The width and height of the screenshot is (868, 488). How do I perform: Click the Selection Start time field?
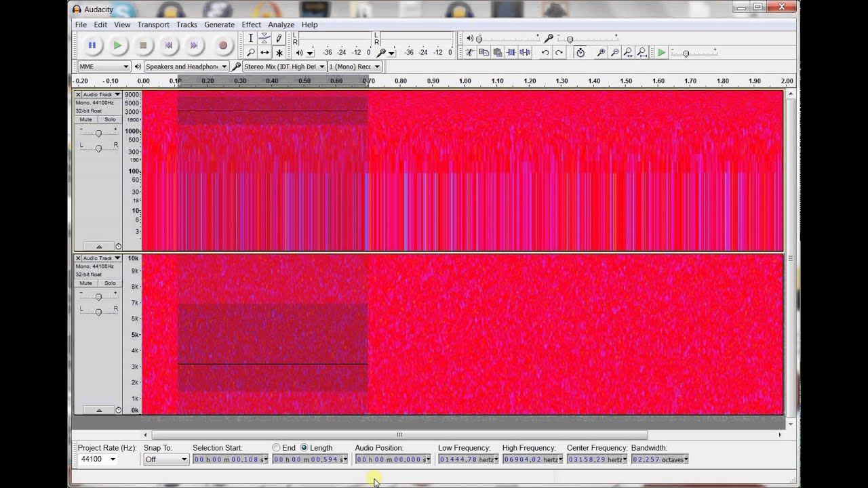[231, 460]
